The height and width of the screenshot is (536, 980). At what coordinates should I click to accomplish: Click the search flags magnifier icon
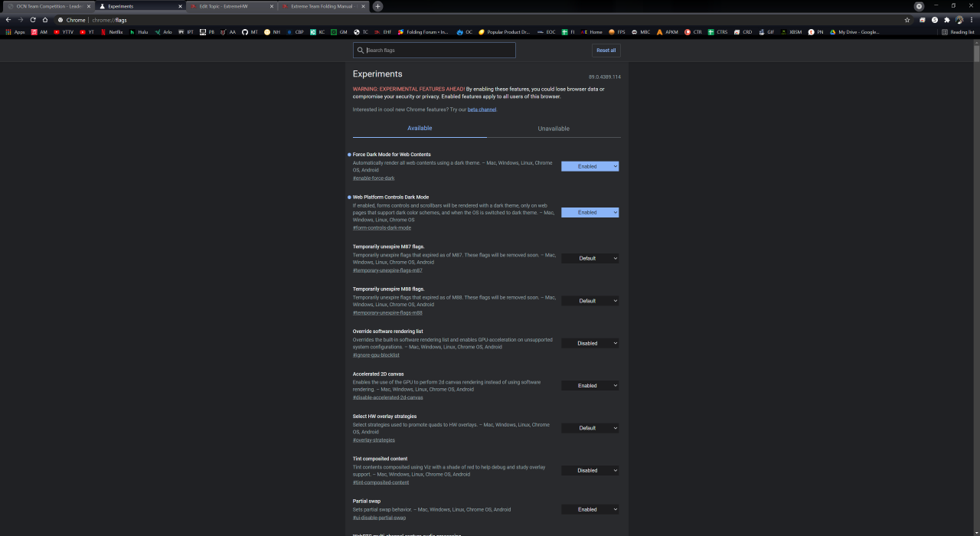click(360, 50)
